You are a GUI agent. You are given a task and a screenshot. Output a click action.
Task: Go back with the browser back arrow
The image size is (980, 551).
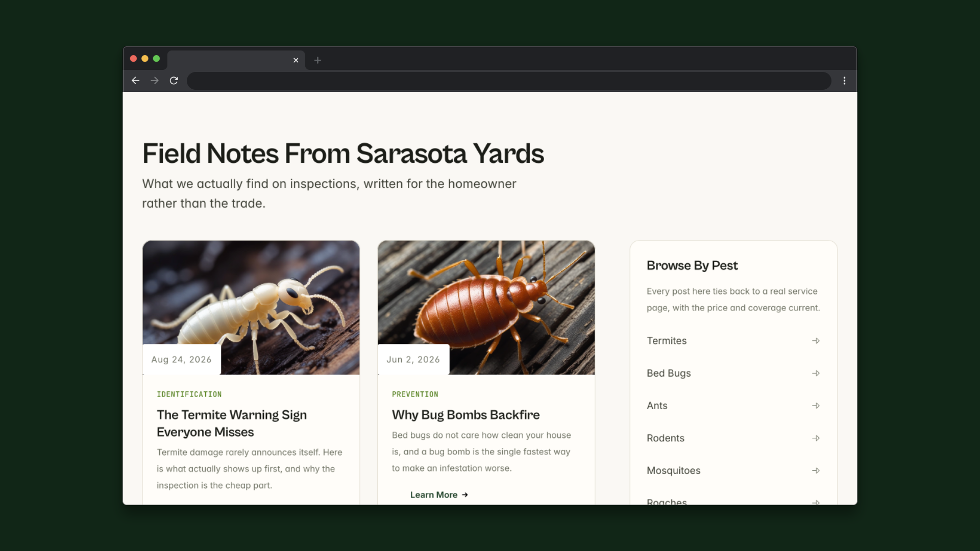[135, 81]
